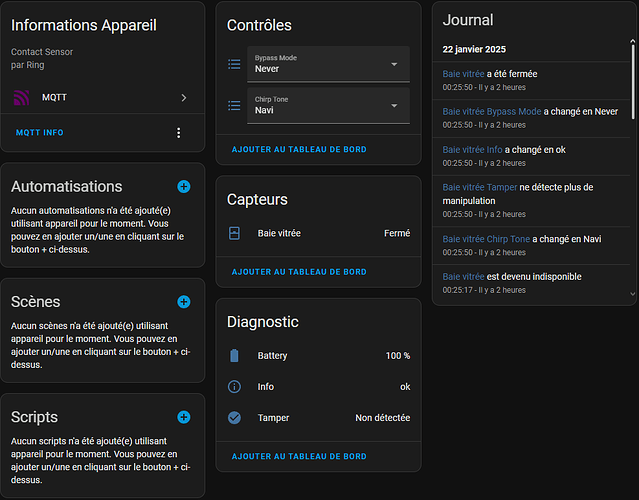Click the 'Info' diagnostic label
The height and width of the screenshot is (500, 639).
click(x=266, y=387)
